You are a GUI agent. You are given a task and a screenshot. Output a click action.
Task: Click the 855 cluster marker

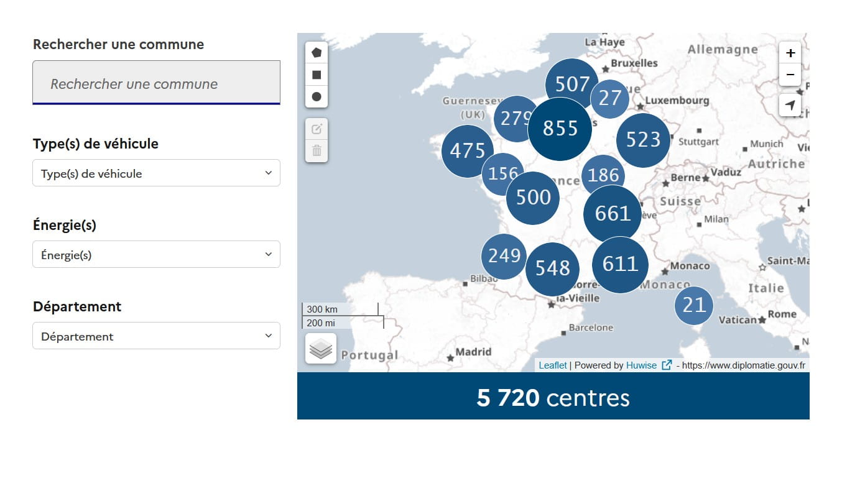560,129
